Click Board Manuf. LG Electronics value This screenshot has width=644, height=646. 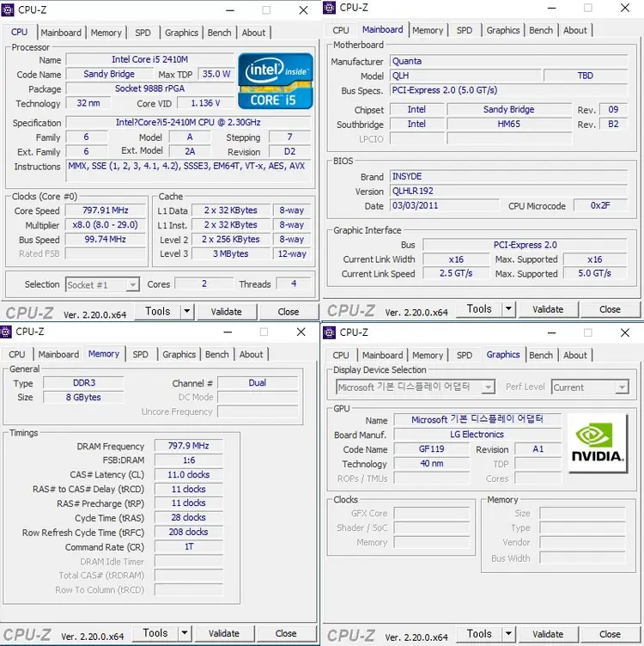(477, 434)
